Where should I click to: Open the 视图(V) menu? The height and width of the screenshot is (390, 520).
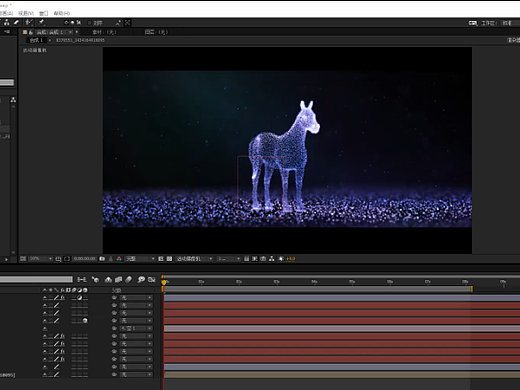tap(26, 13)
